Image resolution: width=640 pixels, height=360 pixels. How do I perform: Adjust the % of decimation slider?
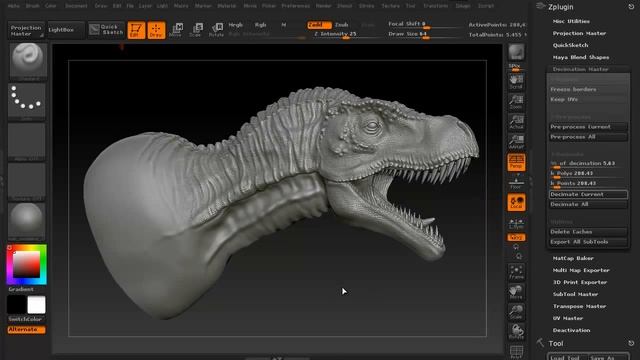(588, 164)
